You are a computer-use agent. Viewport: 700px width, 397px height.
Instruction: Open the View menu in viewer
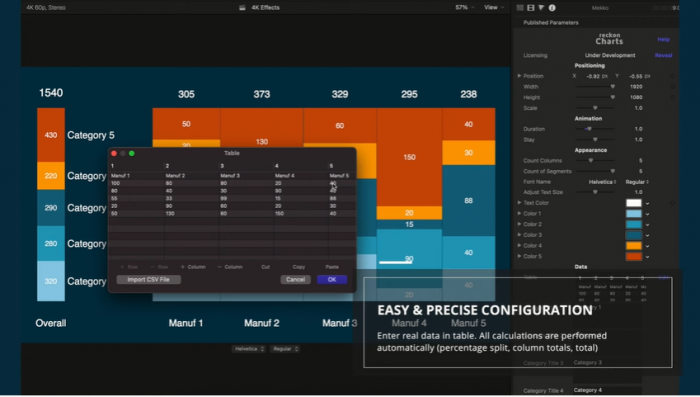[494, 8]
